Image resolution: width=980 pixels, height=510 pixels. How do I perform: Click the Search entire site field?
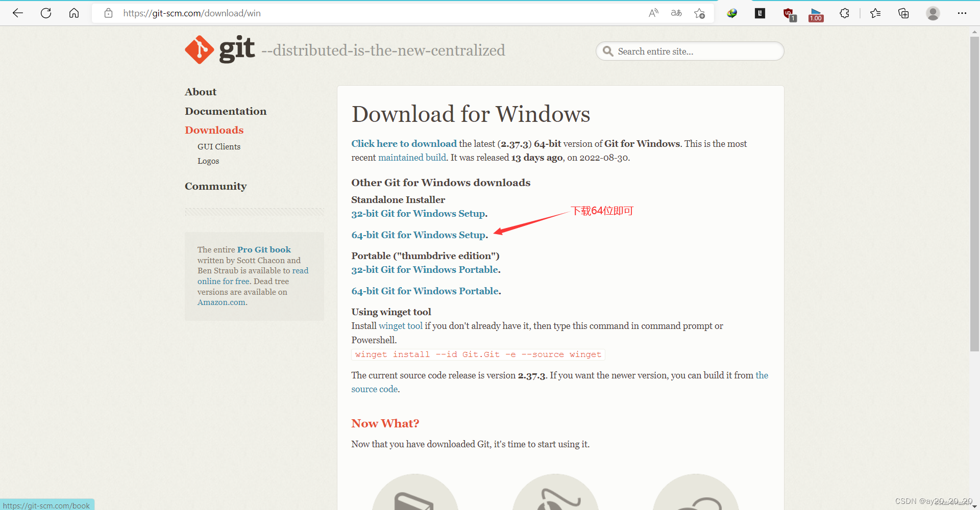(690, 51)
